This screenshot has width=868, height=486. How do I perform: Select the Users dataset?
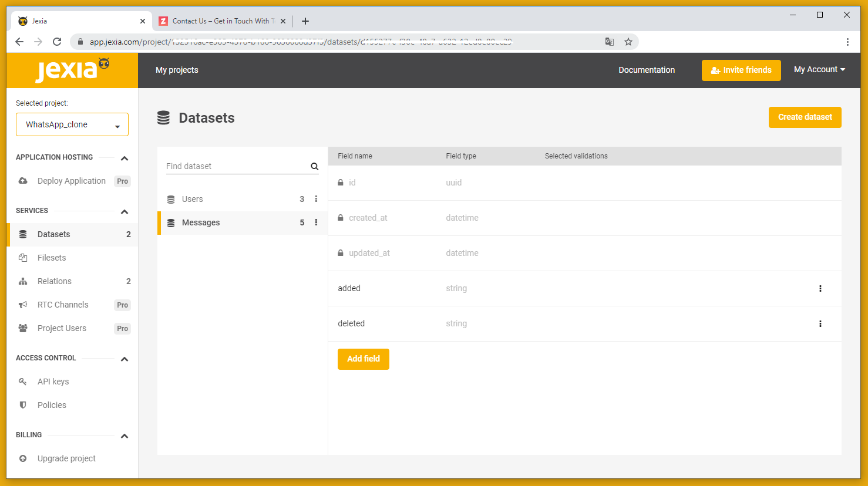(243, 199)
